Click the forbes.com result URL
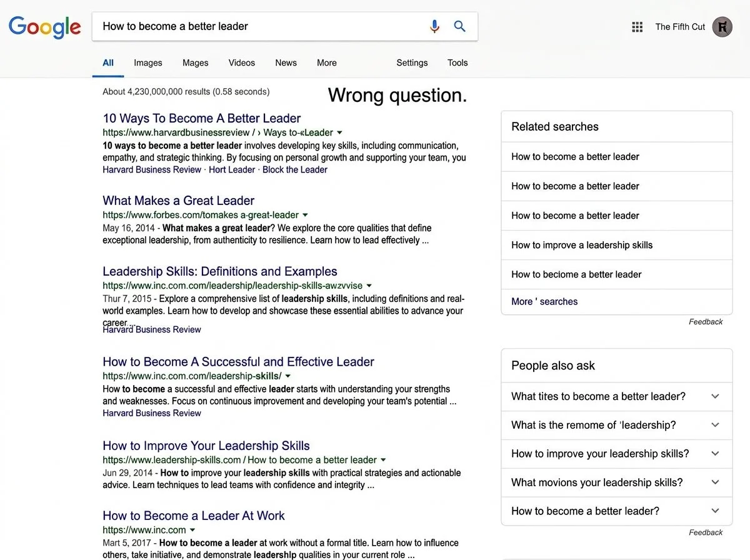 [201, 215]
